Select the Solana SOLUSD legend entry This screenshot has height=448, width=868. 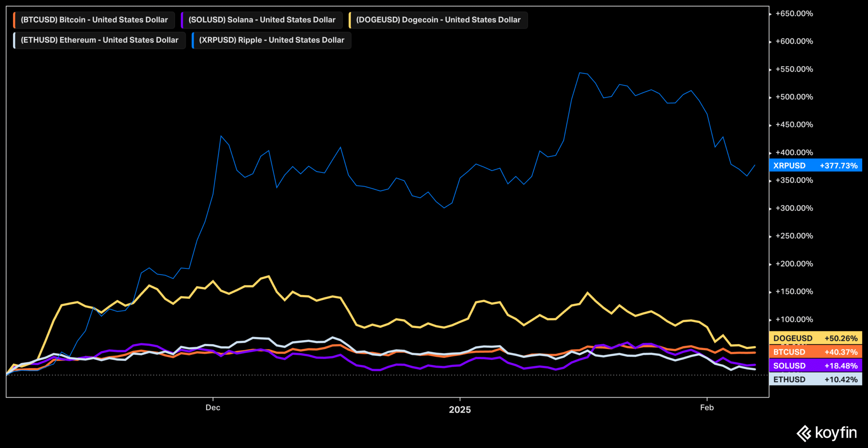click(262, 20)
